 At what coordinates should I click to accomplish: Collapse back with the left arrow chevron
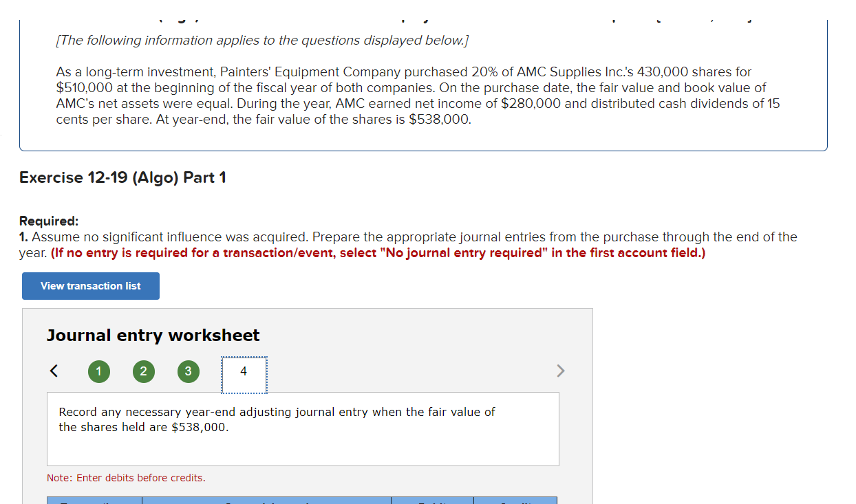54,371
